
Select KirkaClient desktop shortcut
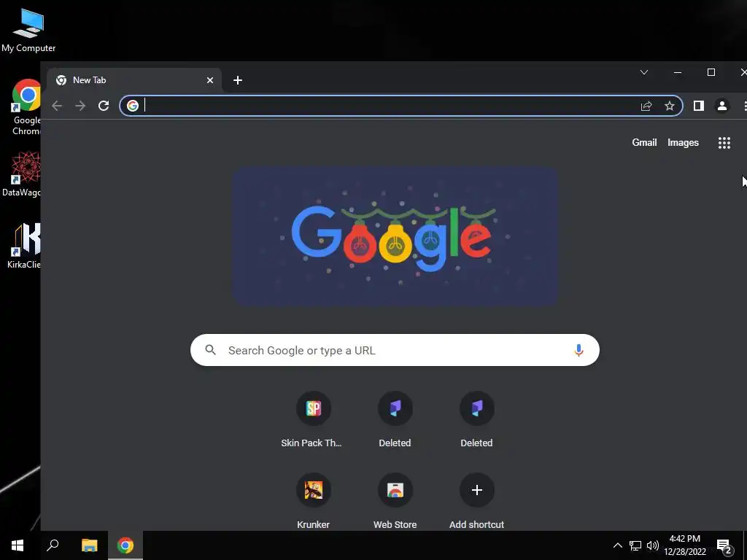click(x=24, y=246)
